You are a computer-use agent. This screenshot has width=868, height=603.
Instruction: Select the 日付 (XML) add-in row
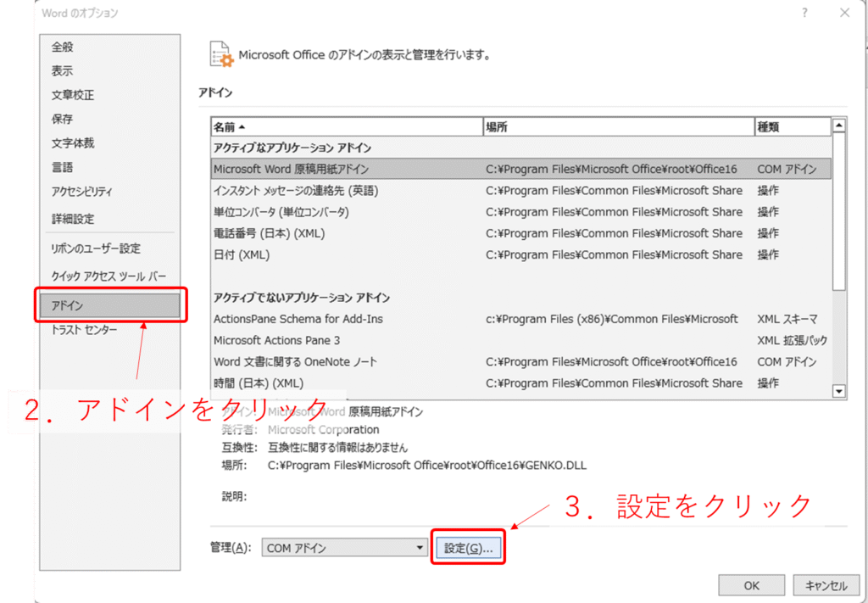point(521,254)
